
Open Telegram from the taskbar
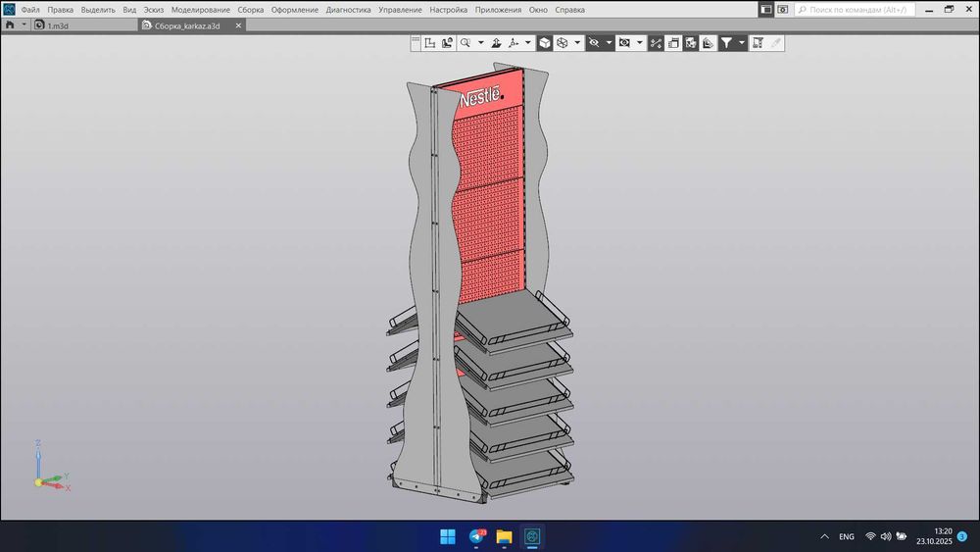(x=477, y=536)
